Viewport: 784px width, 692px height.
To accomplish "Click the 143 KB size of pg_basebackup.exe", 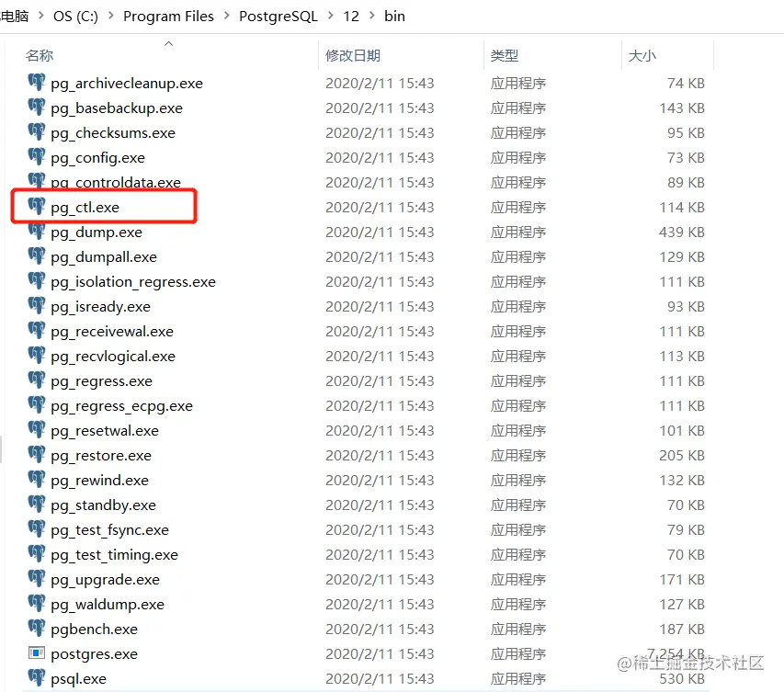I will 681,108.
